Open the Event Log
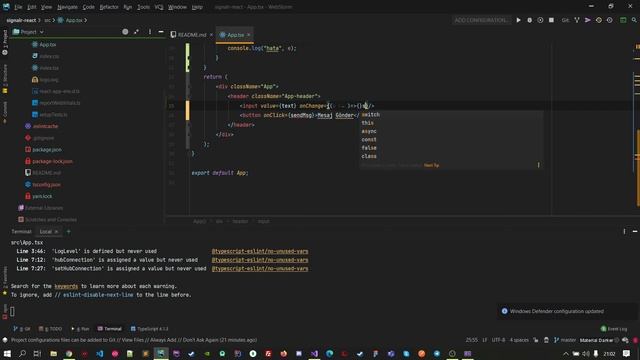640x360 pixels. click(614, 329)
